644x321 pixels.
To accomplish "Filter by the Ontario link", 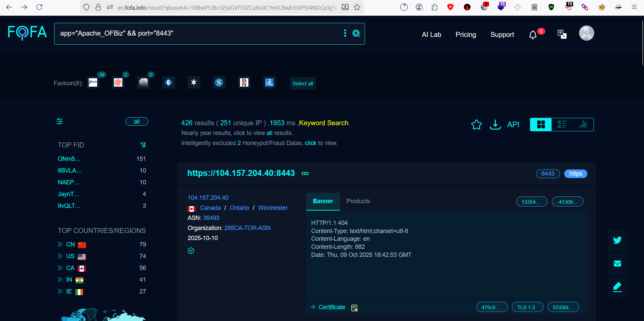I will (239, 208).
